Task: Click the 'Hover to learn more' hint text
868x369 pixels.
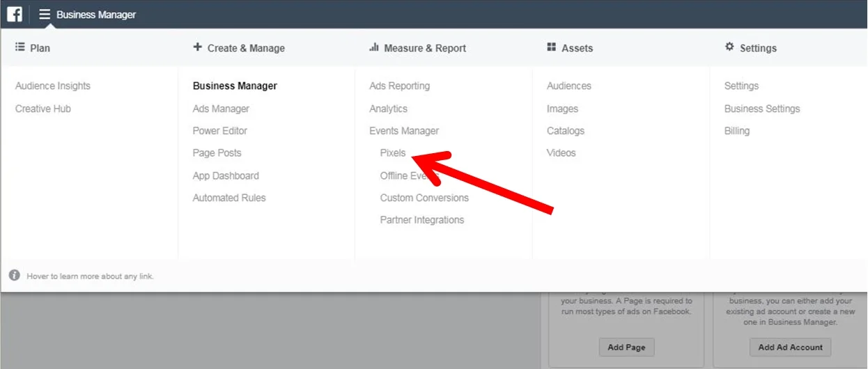Action: point(91,276)
